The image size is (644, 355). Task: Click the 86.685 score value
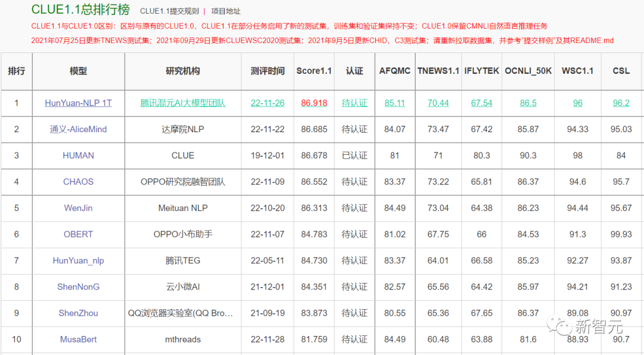[x=314, y=129]
